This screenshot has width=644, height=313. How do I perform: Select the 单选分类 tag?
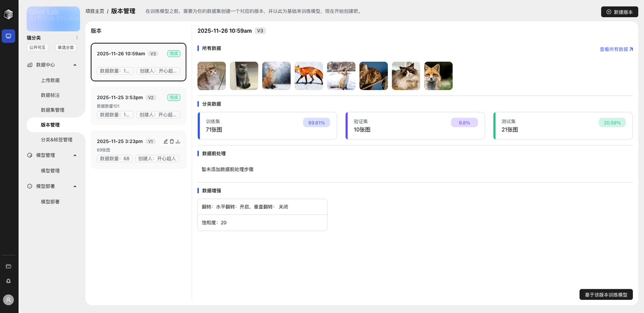coord(65,47)
